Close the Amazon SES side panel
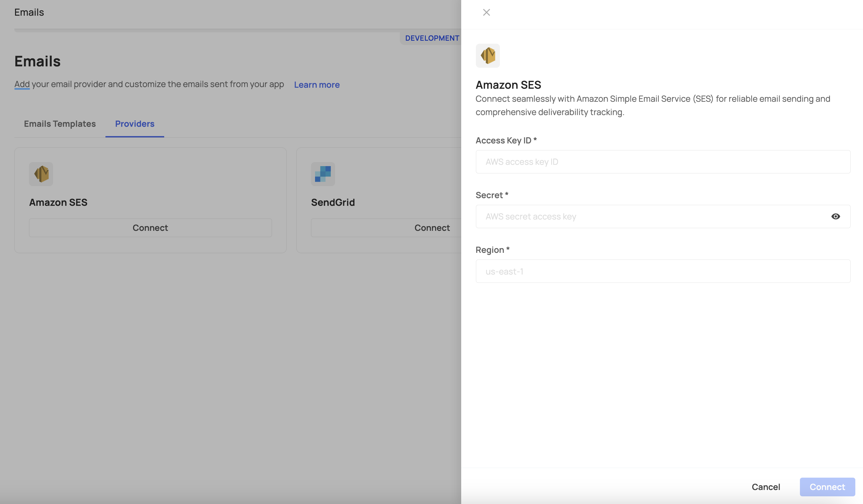 point(486,12)
